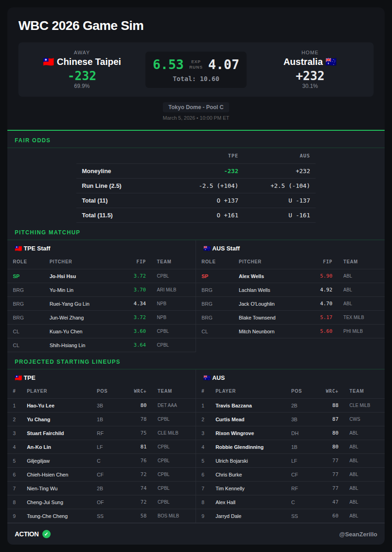This screenshot has height=552, width=392.
Task: Select starting pitcher Jo-Hsi Hsu
Action: click(63, 276)
